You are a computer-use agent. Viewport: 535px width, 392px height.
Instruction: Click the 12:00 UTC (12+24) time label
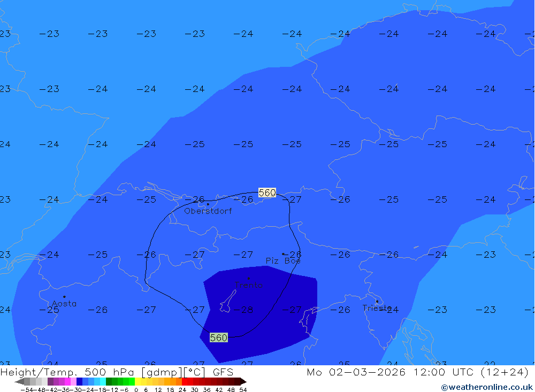point(471,372)
